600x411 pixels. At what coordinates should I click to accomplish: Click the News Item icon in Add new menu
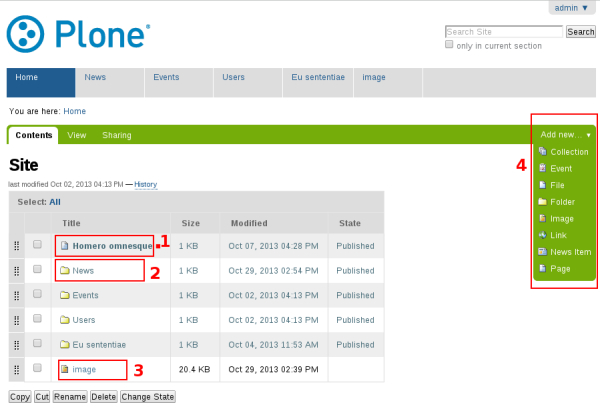(x=543, y=251)
